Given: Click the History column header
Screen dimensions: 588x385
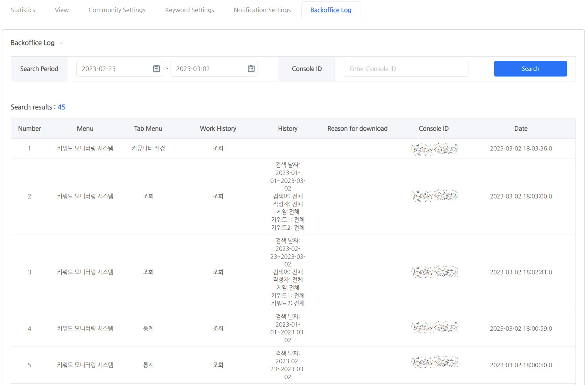Looking at the screenshot, I should click(288, 129).
